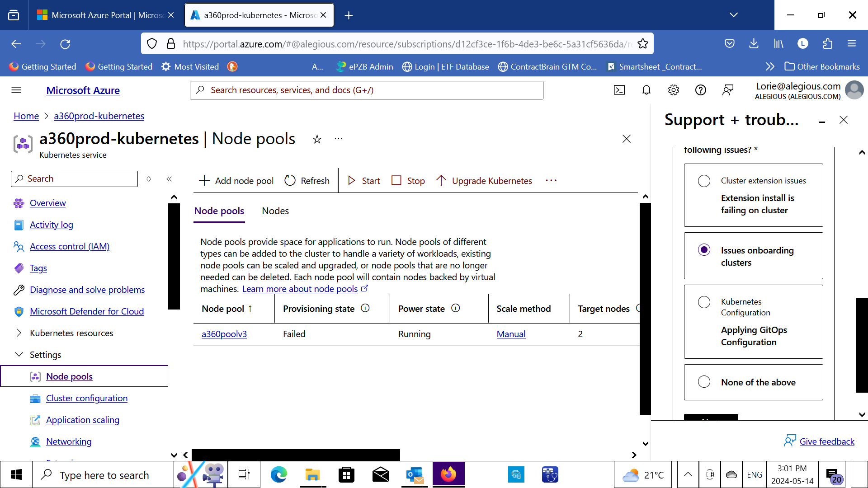Show more bookmarks with the double chevron
The image size is (868, 488).
(770, 66)
